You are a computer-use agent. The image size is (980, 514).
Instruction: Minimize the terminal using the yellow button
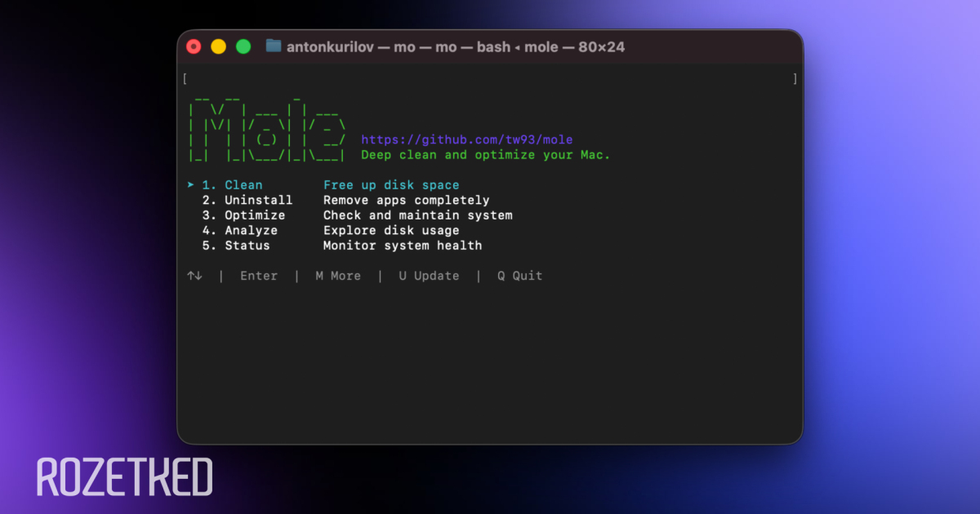coord(218,47)
